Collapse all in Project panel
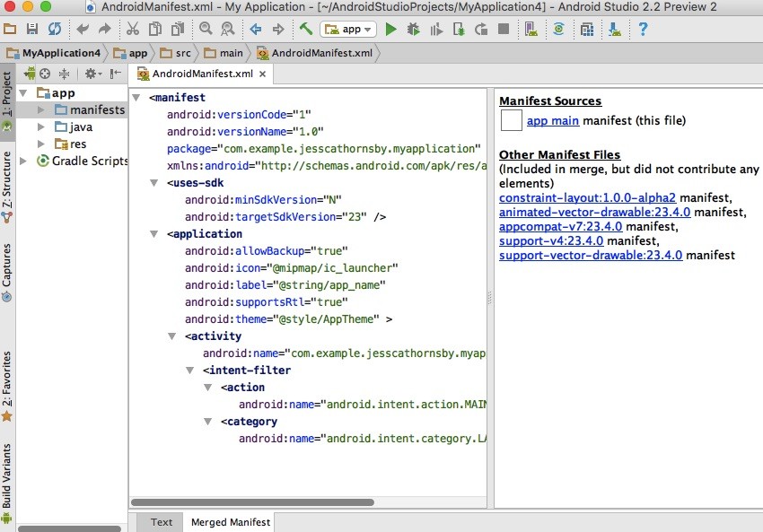This screenshot has width=763, height=532. pyautogui.click(x=65, y=74)
